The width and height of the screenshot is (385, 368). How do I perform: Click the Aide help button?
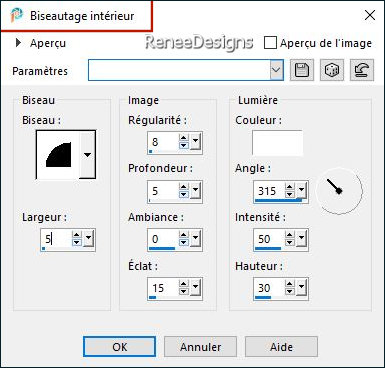pyautogui.click(x=281, y=347)
